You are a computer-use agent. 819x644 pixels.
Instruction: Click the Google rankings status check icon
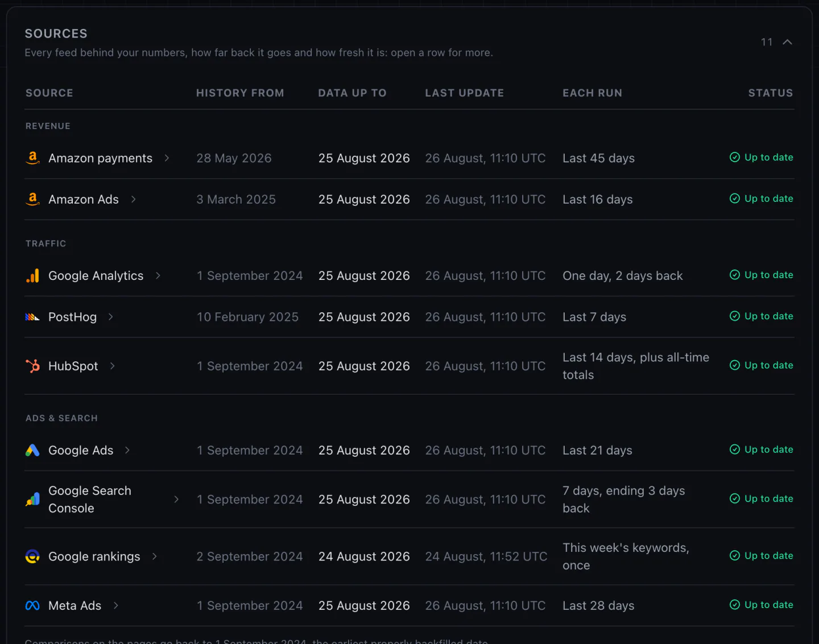click(x=735, y=555)
